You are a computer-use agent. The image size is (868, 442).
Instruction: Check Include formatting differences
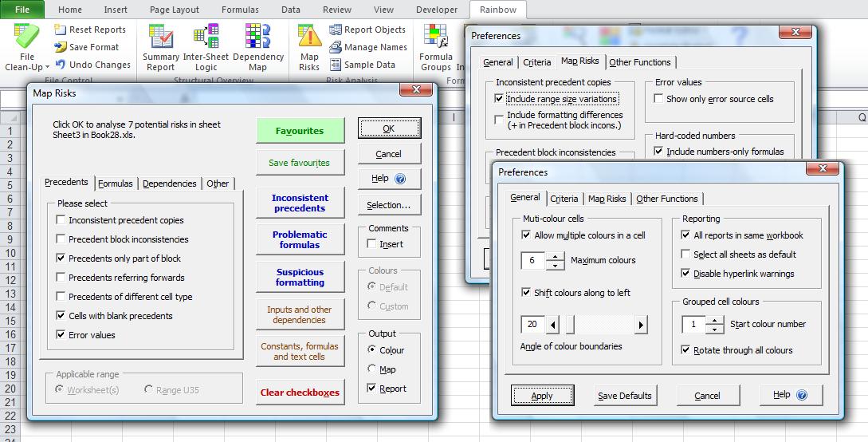pyautogui.click(x=499, y=118)
